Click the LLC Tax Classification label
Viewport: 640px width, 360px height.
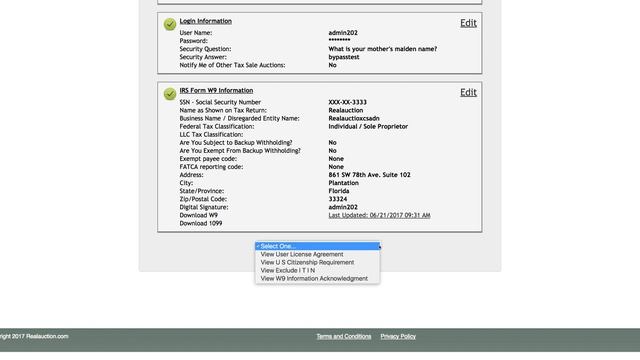pyautogui.click(x=211, y=135)
